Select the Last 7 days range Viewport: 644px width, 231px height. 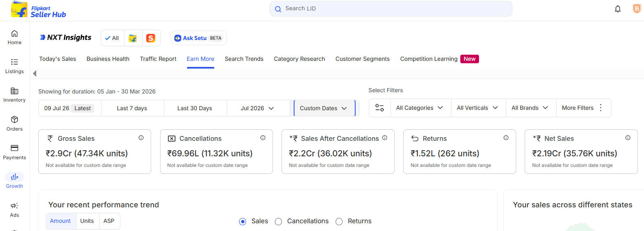(132, 108)
